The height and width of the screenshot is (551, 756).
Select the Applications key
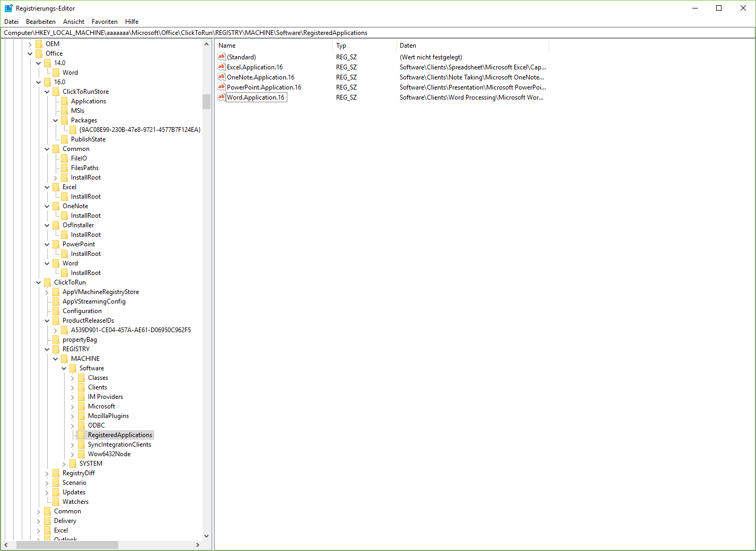(x=89, y=101)
